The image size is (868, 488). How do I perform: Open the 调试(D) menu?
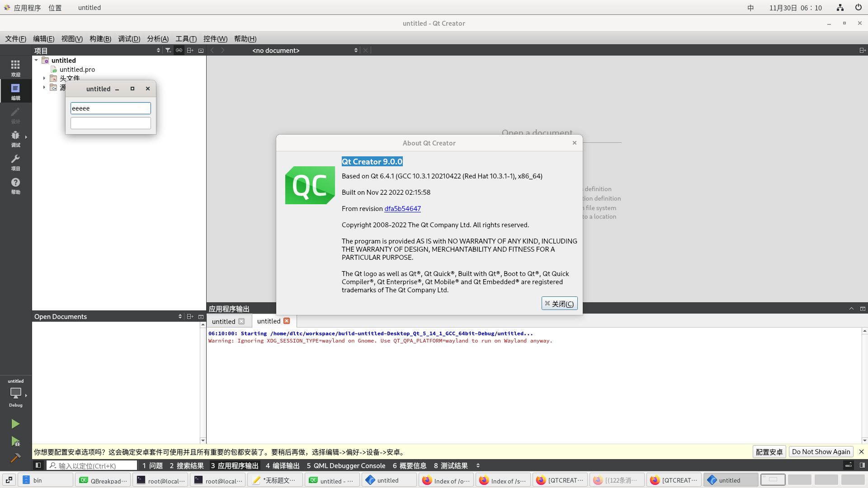click(x=129, y=39)
